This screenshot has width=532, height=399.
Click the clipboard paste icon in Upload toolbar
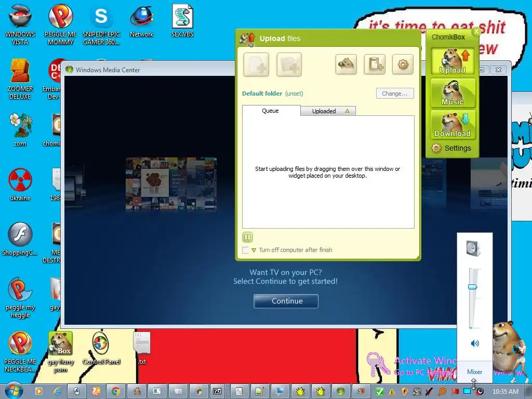(375, 64)
